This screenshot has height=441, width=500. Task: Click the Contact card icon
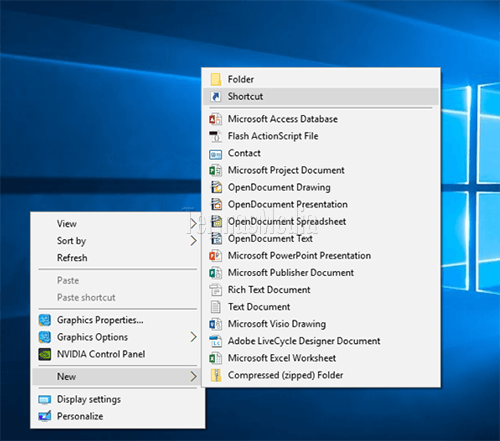coord(215,154)
